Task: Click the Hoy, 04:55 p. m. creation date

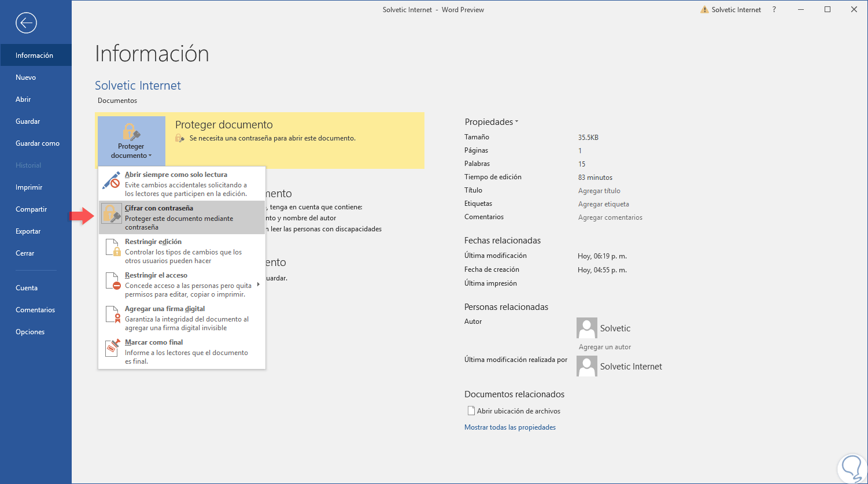Action: point(603,270)
